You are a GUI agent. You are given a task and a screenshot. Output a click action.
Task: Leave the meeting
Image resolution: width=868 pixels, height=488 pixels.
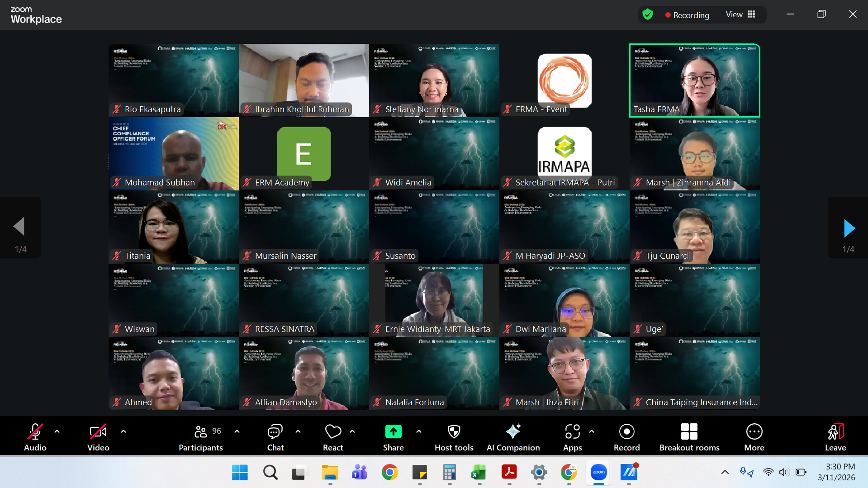click(x=835, y=436)
